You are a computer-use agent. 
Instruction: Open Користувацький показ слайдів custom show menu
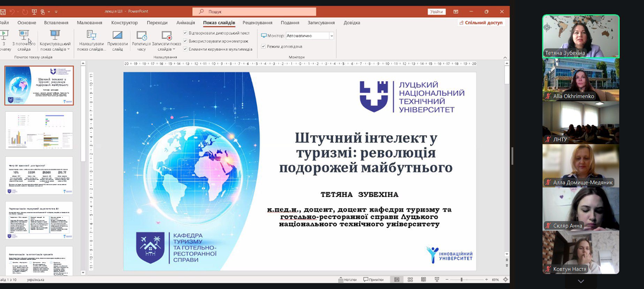pos(55,40)
